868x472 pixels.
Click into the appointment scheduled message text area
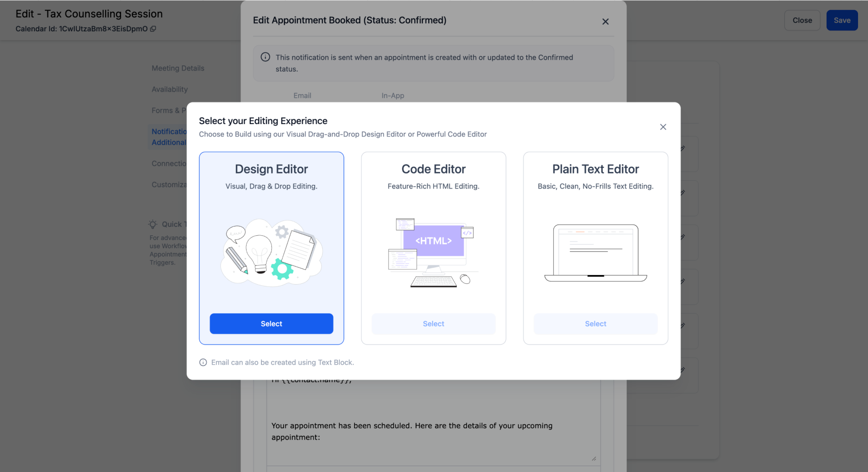412,431
